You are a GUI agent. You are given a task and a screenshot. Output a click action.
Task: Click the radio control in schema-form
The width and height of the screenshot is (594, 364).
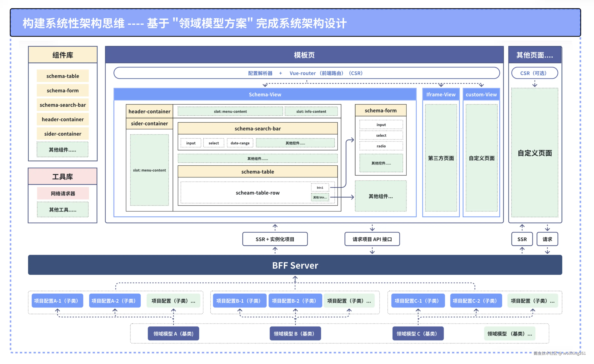click(x=381, y=146)
